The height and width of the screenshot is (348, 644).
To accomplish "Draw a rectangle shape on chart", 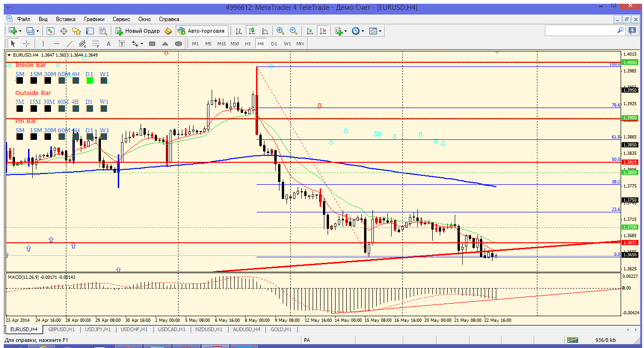I will (x=152, y=43).
